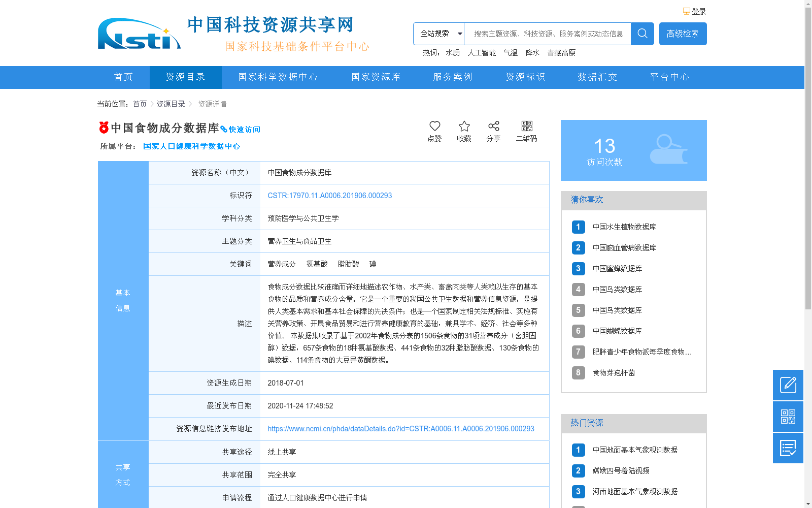Click hot word 人工智能
The height and width of the screenshot is (508, 812).
point(482,52)
